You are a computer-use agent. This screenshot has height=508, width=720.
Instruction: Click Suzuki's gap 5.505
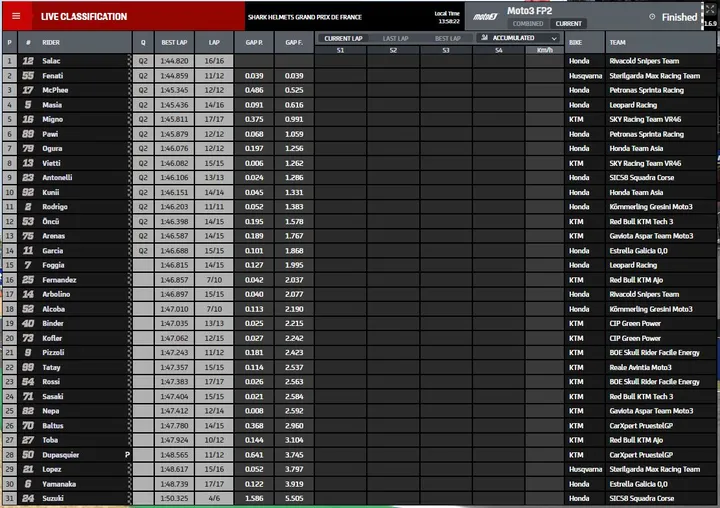[294, 498]
